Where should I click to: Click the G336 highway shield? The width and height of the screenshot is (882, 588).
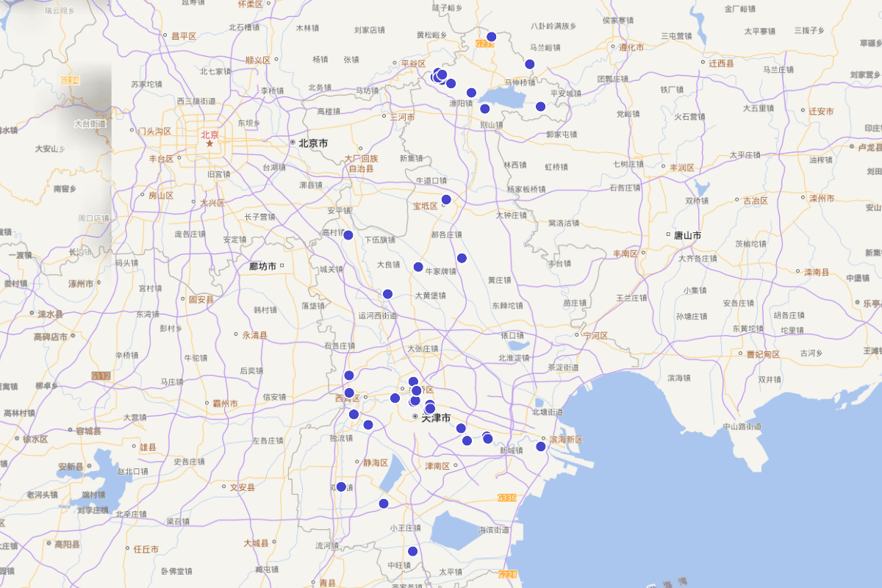click(x=507, y=498)
